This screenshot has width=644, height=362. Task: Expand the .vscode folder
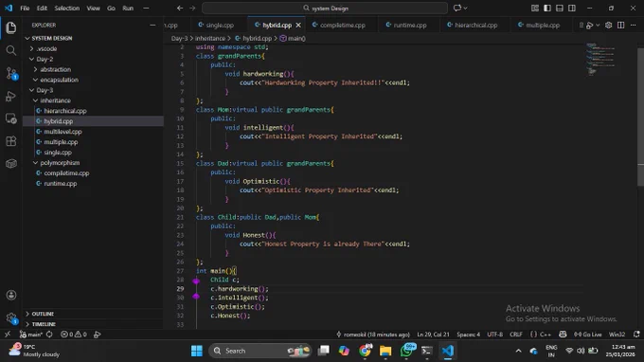(46, 48)
